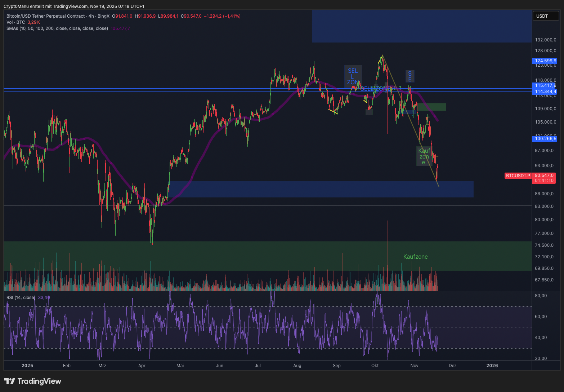This screenshot has width=564, height=392.
Task: Click the Crypt0Manu TradingView.com attribution text
Action: [x=74, y=6]
